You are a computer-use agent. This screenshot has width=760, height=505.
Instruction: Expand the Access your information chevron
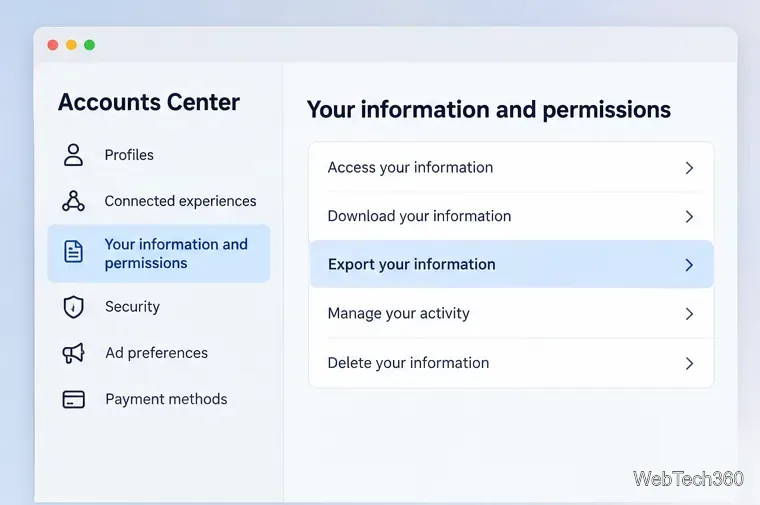tap(689, 168)
